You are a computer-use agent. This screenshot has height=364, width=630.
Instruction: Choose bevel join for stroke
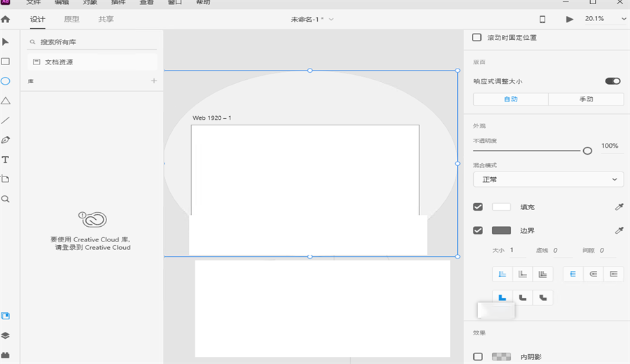542,297
